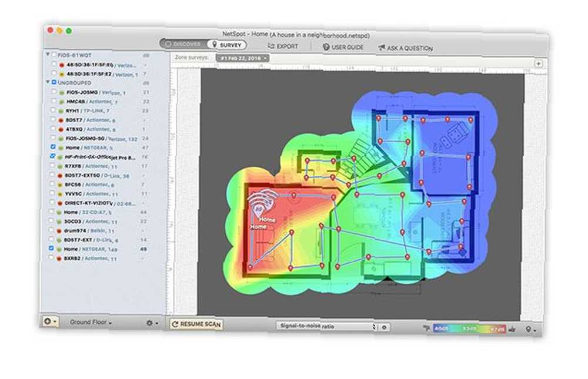Click red signal icon of 8D5T7 Actiontec
The height and width of the screenshot is (379, 588).
[61, 120]
